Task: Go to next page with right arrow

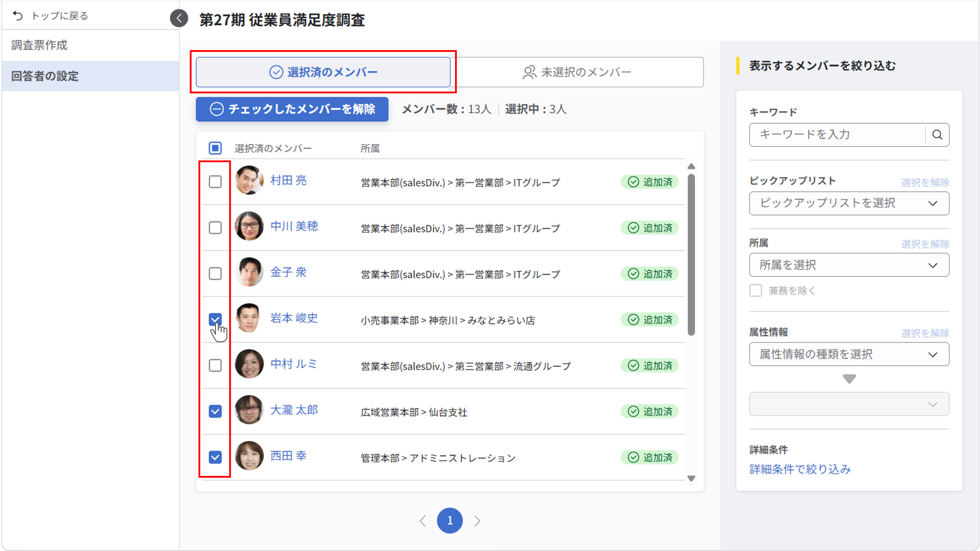Action: coord(477,520)
